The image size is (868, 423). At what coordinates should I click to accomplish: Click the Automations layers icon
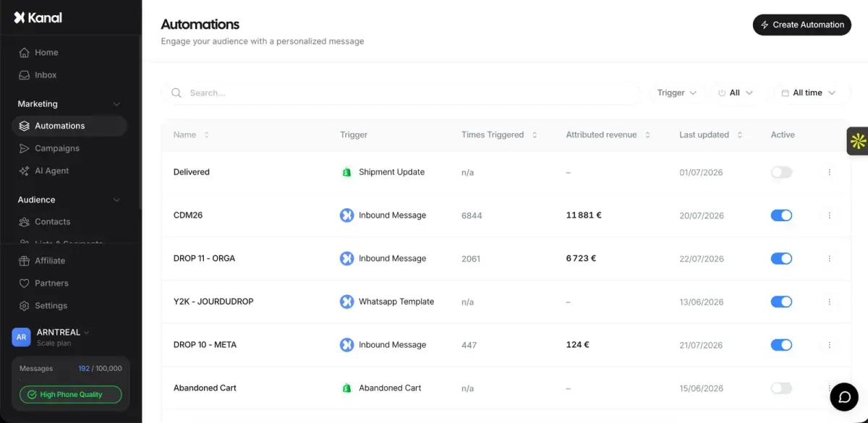pos(25,126)
